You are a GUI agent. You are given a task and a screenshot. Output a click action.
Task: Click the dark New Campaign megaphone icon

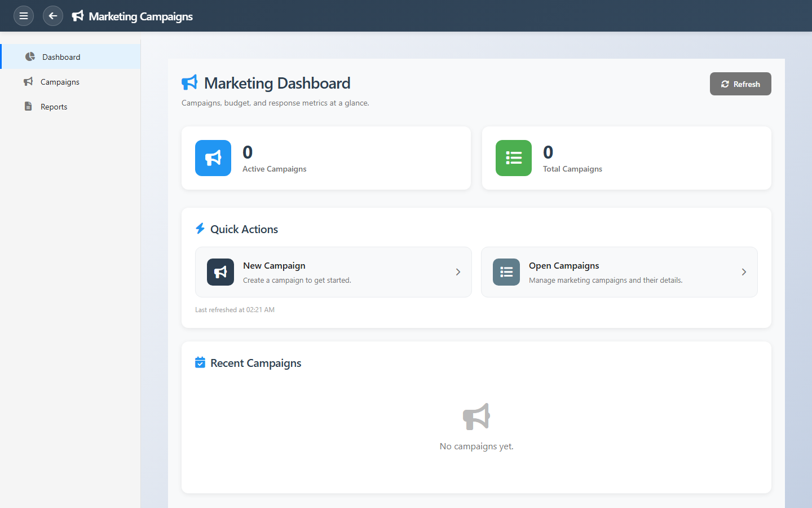[220, 272]
